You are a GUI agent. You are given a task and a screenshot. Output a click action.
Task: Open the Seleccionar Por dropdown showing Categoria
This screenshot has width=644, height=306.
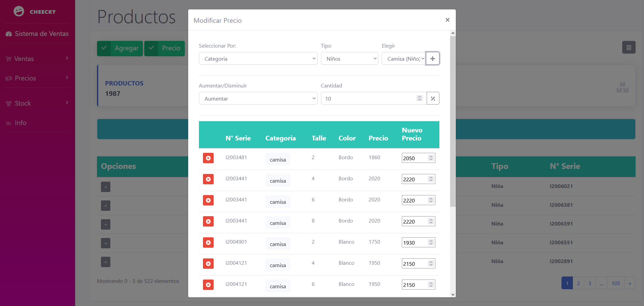pyautogui.click(x=258, y=58)
